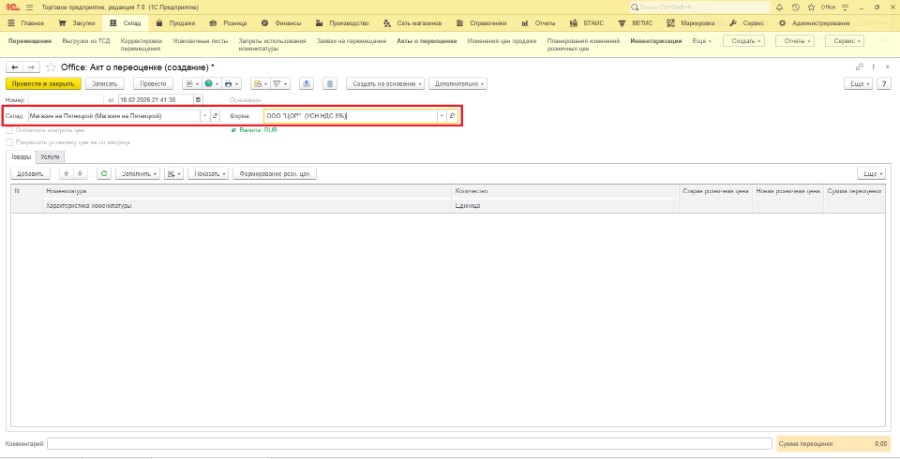Open the Создать на основании dropdown
Image resolution: width=900 pixels, height=459 pixels.
tap(385, 84)
